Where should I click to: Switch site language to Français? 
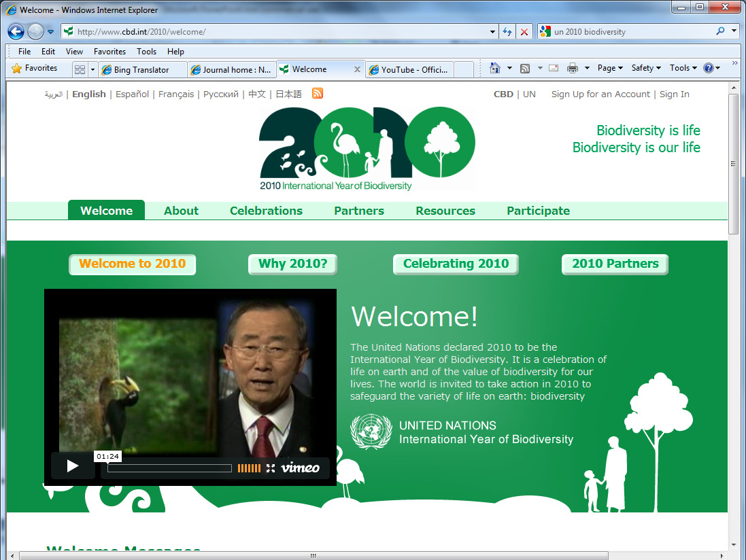176,94
